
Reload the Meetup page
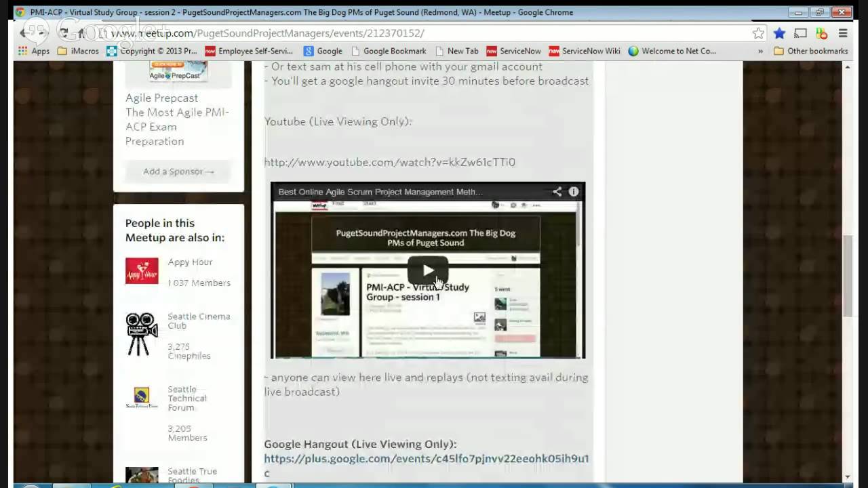pos(63,33)
